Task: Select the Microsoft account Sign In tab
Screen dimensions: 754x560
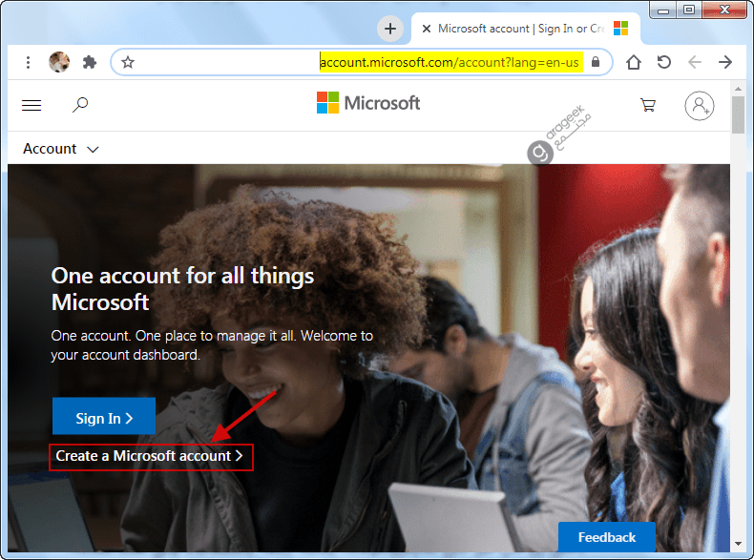Action: click(x=526, y=29)
